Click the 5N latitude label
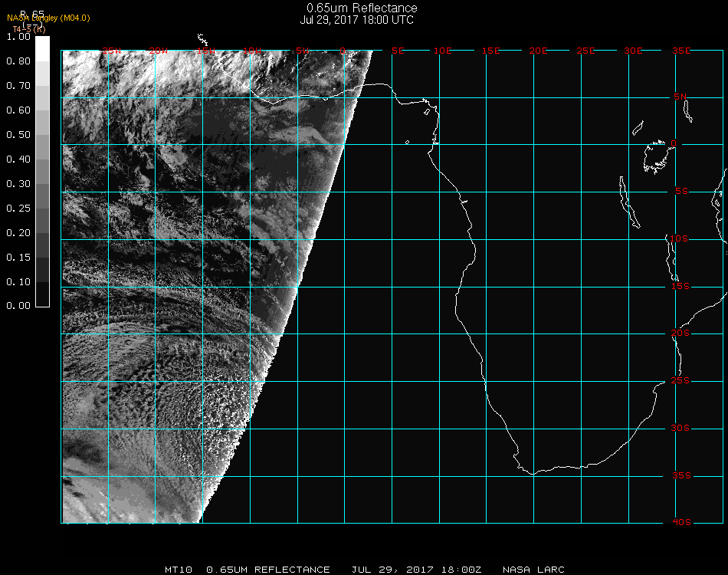 (680, 97)
